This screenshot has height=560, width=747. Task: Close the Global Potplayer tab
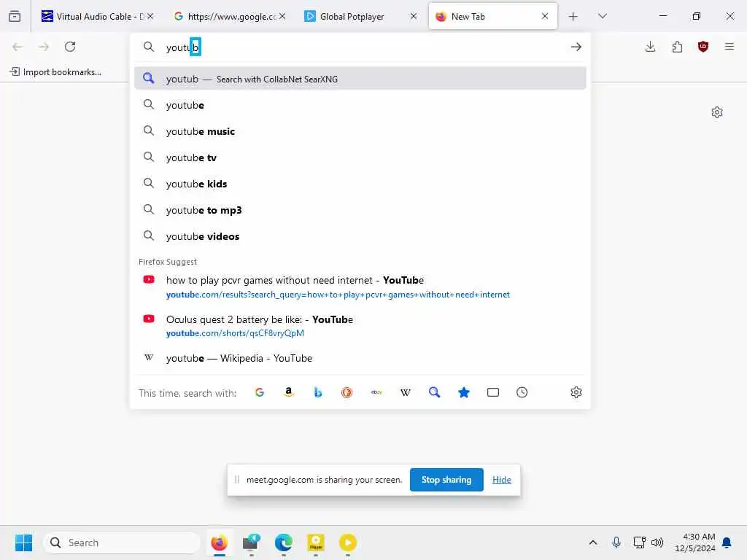[414, 16]
